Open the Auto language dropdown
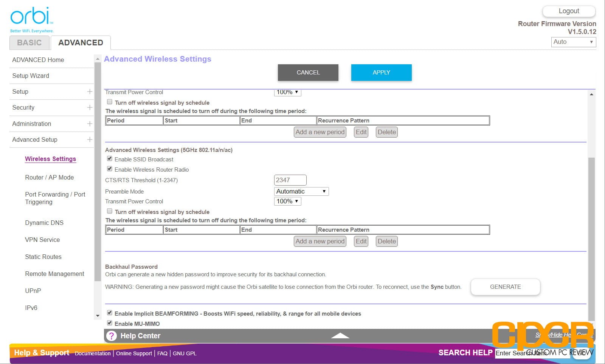This screenshot has width=605, height=364. click(574, 42)
